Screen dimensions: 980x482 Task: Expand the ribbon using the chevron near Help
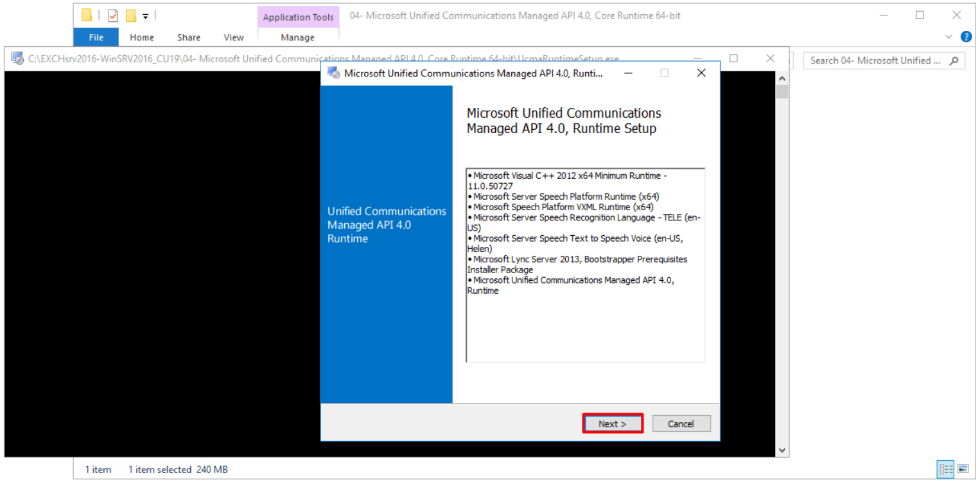click(x=949, y=37)
